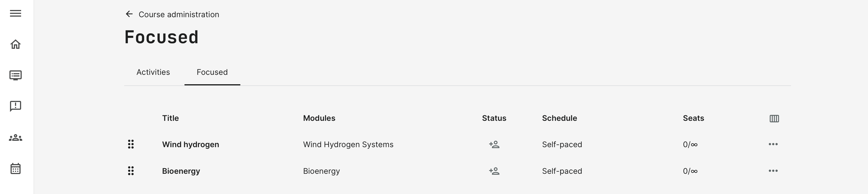Click the back arrow to Course administration
Viewport: 868px width, 194px height.
[129, 14]
